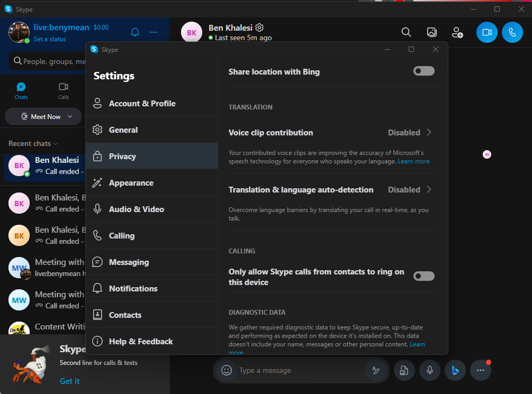The height and width of the screenshot is (394, 532).
Task: Toggle only allow Skype calls from contacts
Action: click(x=423, y=276)
